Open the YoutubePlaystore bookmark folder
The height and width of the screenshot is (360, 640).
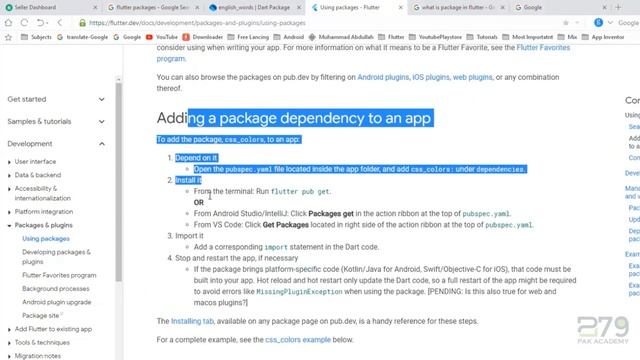[x=435, y=37]
